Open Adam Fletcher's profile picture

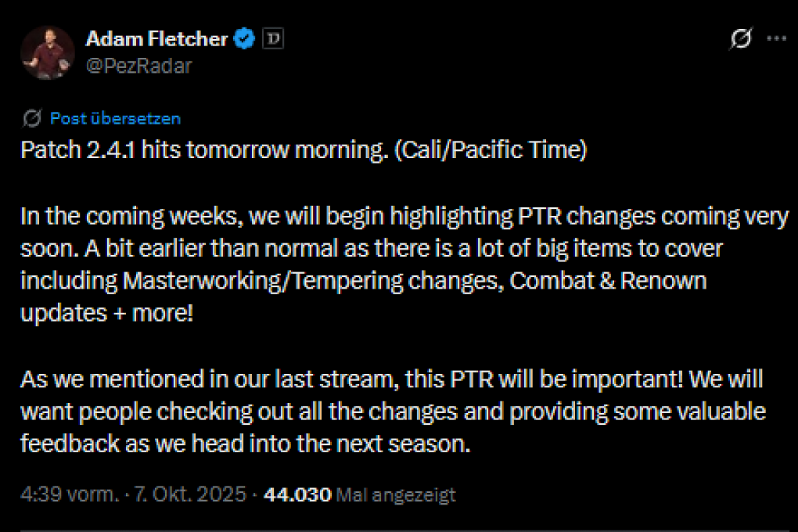(47, 52)
